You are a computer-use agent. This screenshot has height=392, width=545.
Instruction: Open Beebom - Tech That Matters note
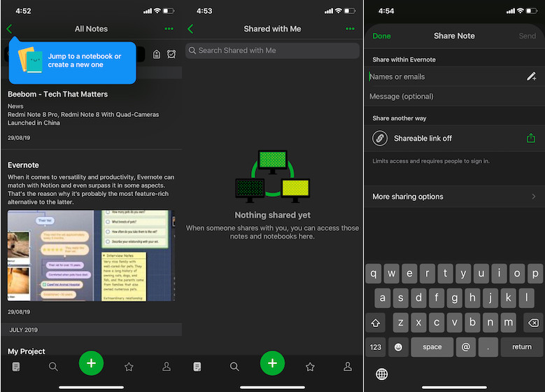(x=91, y=115)
